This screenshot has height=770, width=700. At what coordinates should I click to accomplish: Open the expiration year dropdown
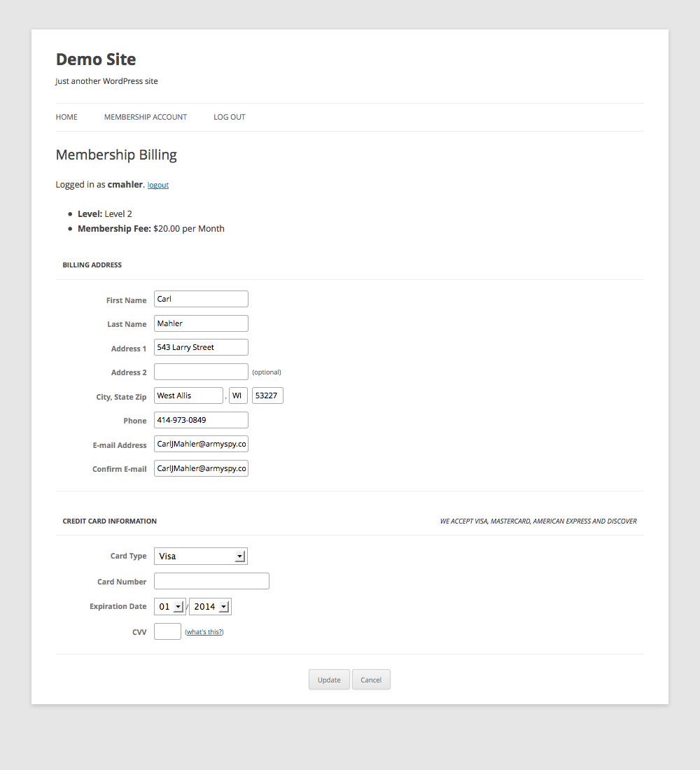[x=209, y=606]
